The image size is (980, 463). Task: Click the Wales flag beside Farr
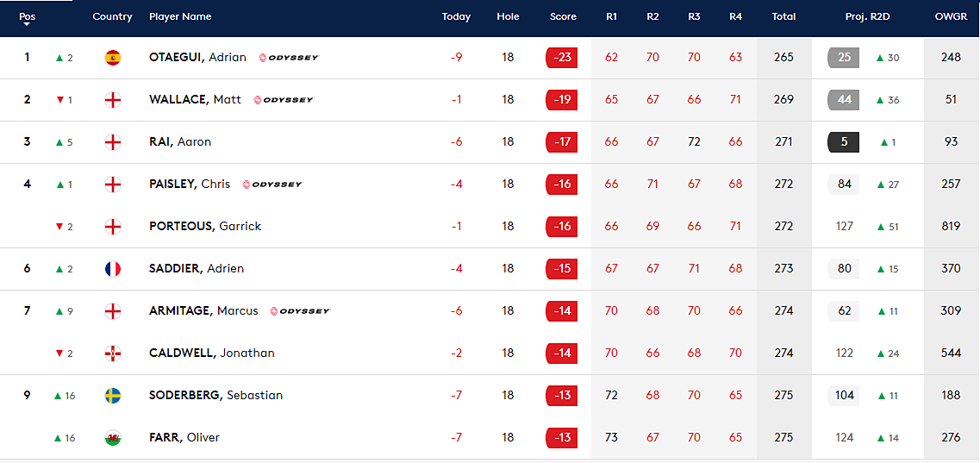pyautogui.click(x=113, y=438)
